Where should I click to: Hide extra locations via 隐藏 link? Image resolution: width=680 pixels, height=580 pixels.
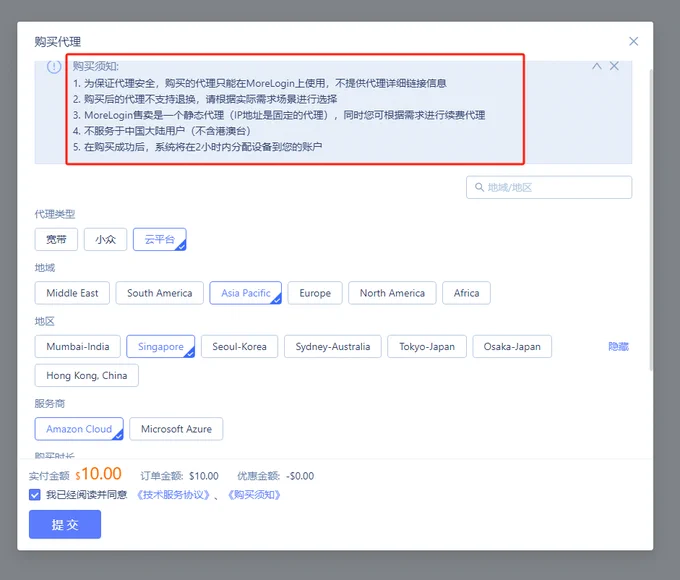pos(618,346)
